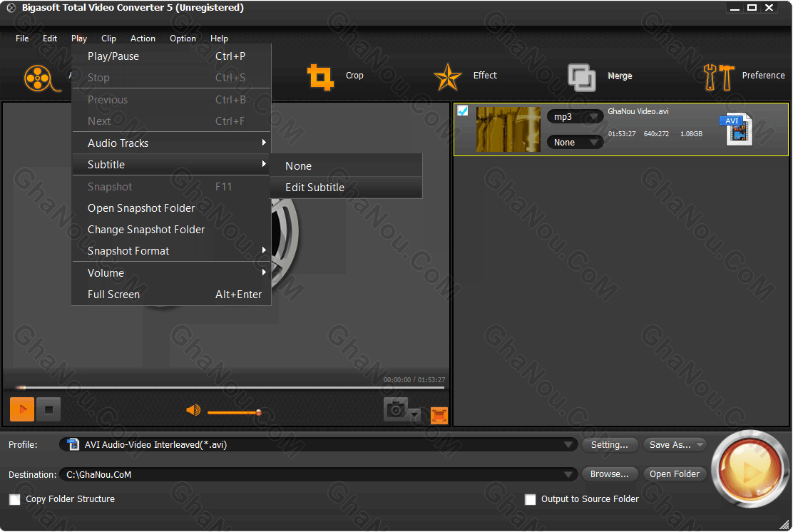Select None in Subtitle submenu
Image resolution: width=793 pixels, height=532 pixels.
tap(346, 166)
